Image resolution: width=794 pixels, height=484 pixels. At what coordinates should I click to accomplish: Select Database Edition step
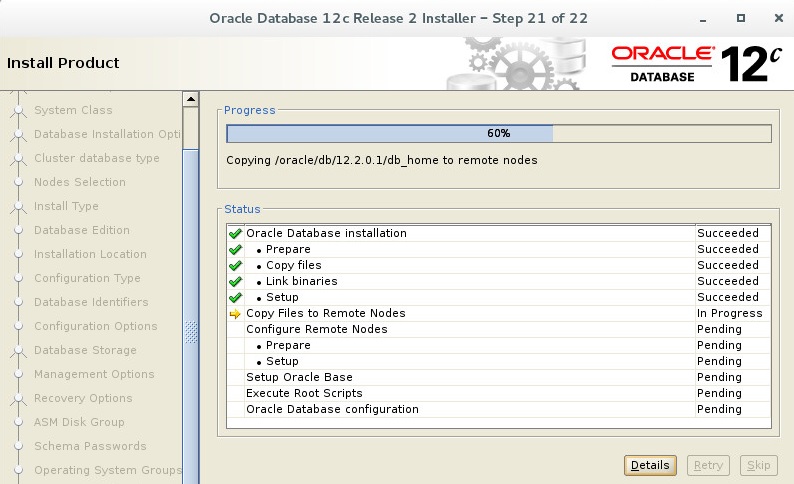pyautogui.click(x=82, y=230)
